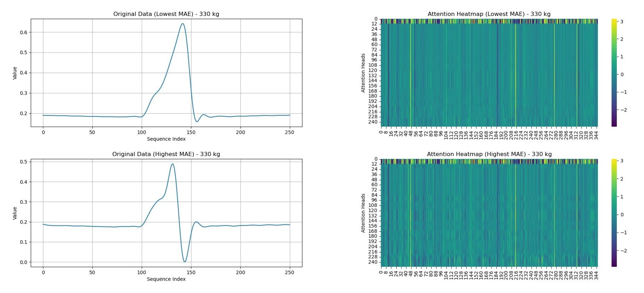Click "Sequence Index" label under the Lowest MAE plot
This screenshot has width=644, height=293.
pos(166,139)
